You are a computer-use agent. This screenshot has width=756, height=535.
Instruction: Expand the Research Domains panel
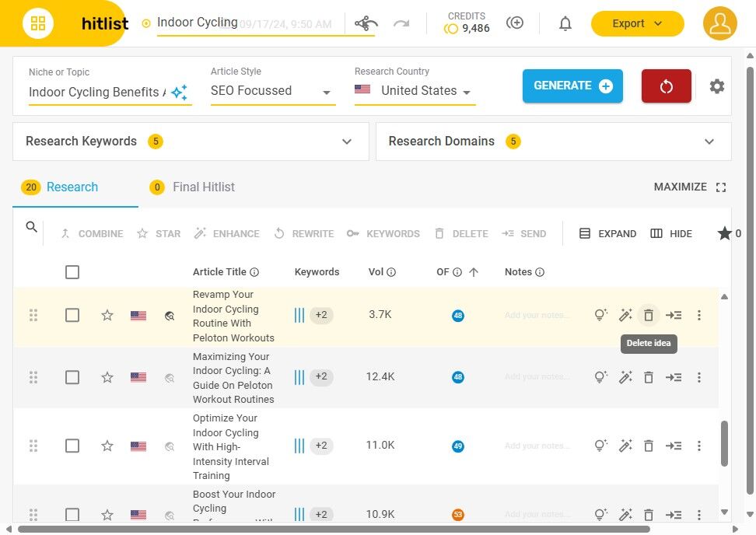[x=553, y=142]
